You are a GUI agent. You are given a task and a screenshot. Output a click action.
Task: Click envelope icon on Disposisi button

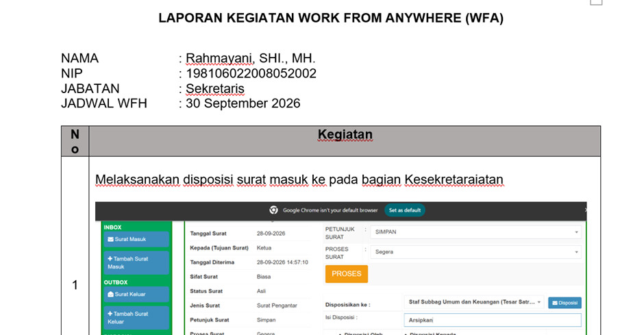coord(554,303)
